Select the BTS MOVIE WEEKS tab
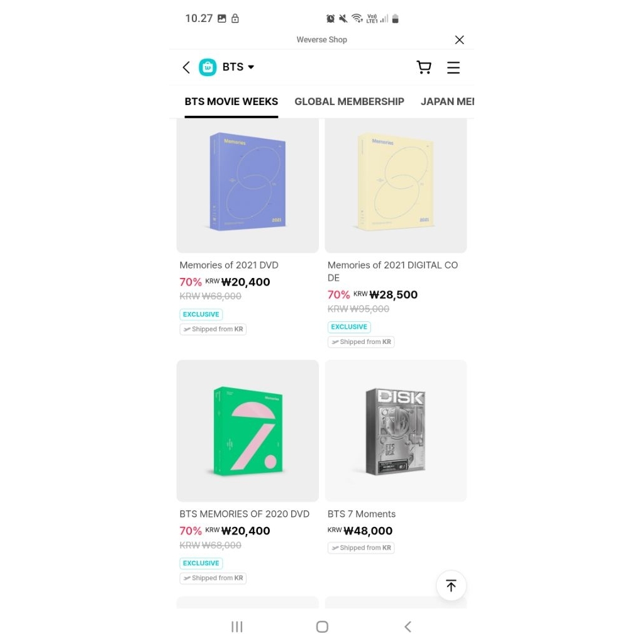This screenshot has width=644, height=644. 231,101
